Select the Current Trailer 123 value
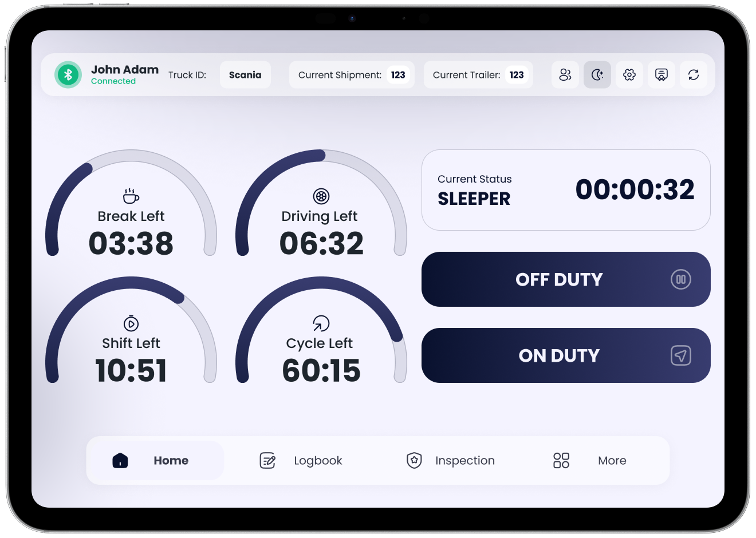Screen dimensions: 756x538 coord(517,74)
